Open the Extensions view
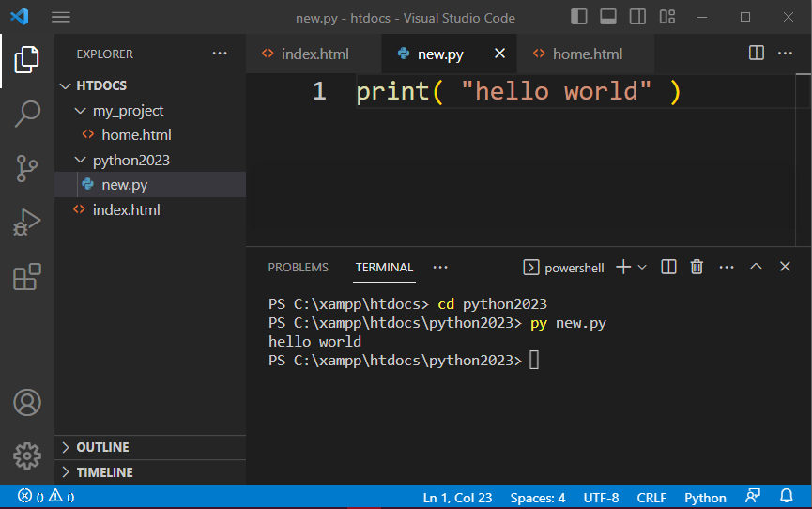 [27, 277]
